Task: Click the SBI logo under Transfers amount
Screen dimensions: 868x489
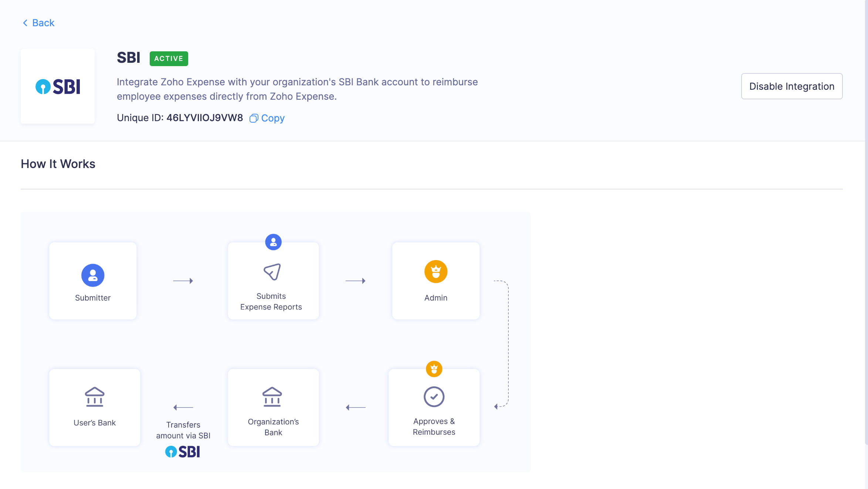Action: [x=183, y=451]
